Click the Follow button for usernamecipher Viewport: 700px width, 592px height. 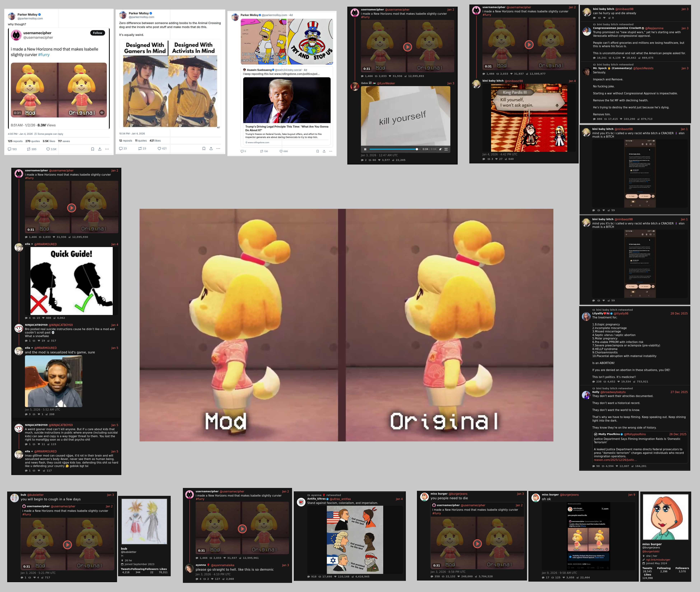click(x=97, y=33)
